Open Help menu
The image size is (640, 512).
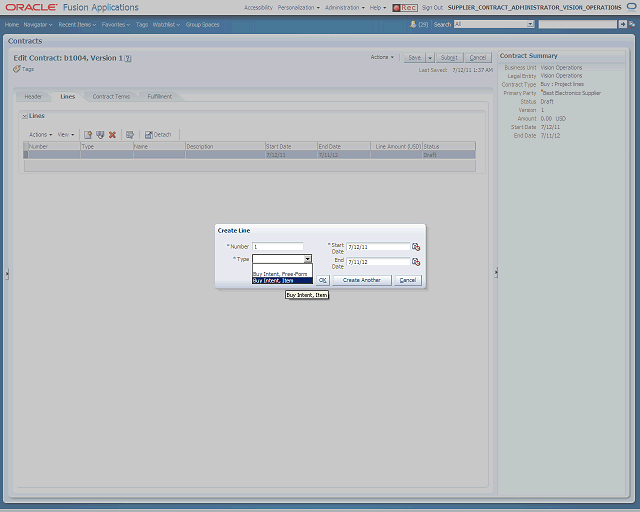[378, 8]
